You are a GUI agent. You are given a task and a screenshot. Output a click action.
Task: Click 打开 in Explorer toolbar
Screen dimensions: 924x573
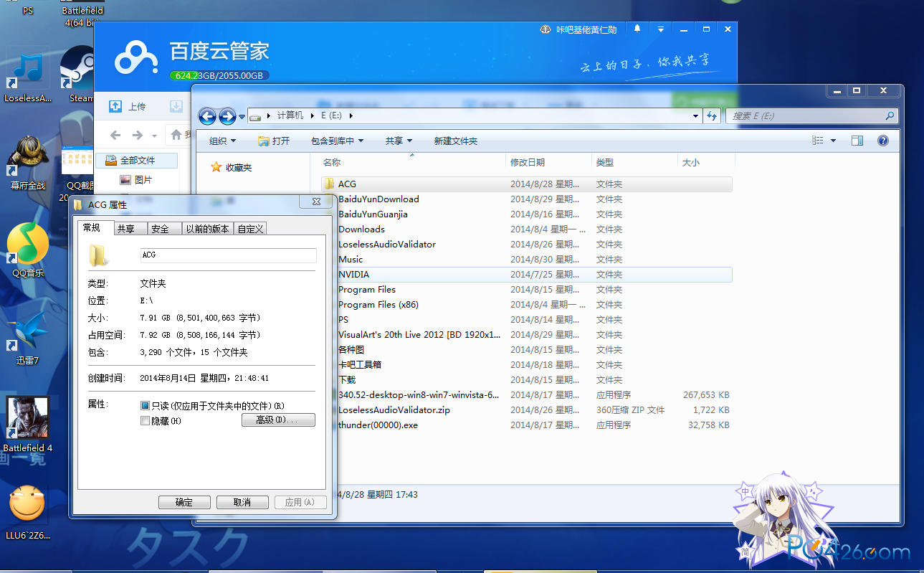click(274, 141)
